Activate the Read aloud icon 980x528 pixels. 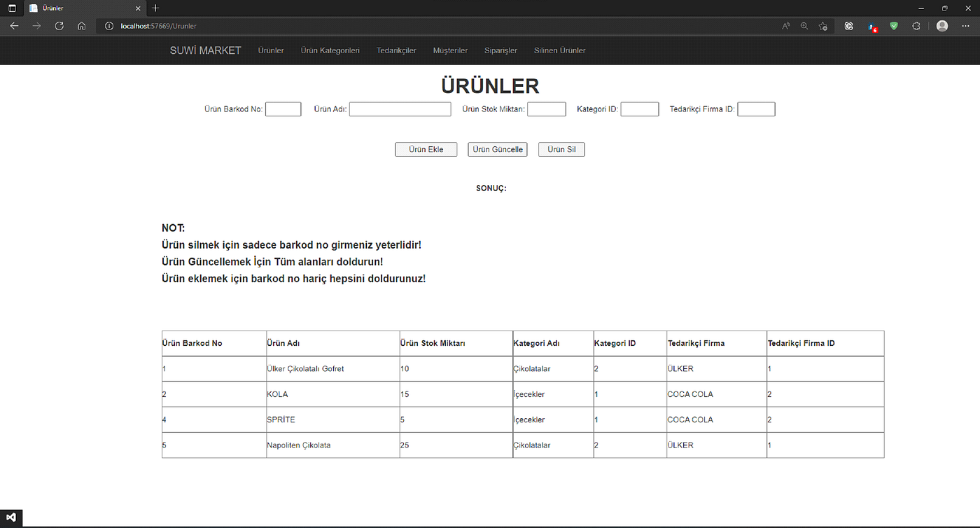pos(786,26)
